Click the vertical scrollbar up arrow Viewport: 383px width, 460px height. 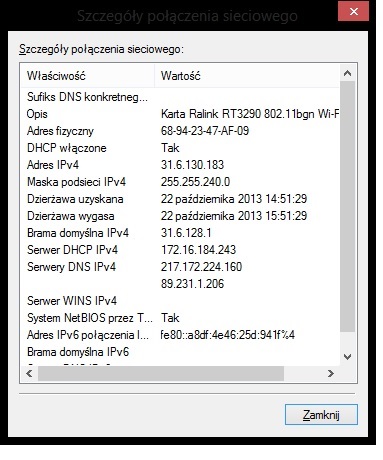[347, 73]
